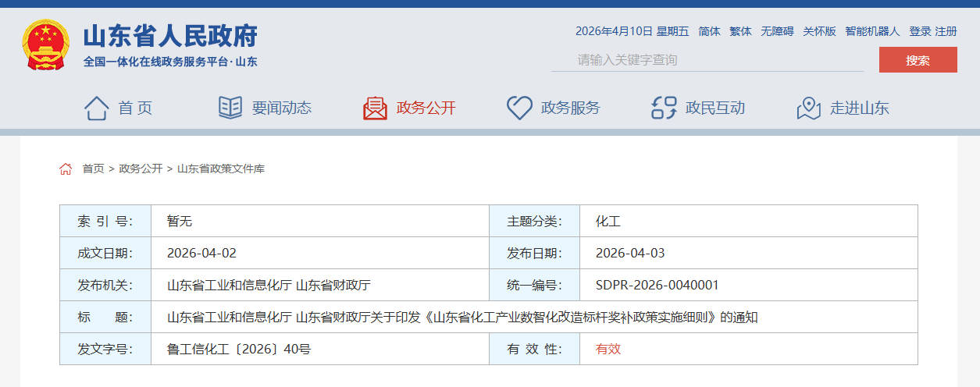The image size is (980, 387).
Task: Click the 有效性 label cell
Action: point(534,350)
